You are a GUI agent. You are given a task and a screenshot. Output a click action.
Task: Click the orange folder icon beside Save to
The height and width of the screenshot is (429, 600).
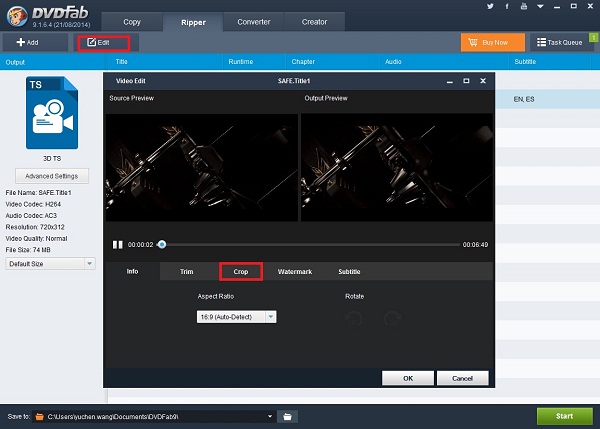(x=39, y=416)
